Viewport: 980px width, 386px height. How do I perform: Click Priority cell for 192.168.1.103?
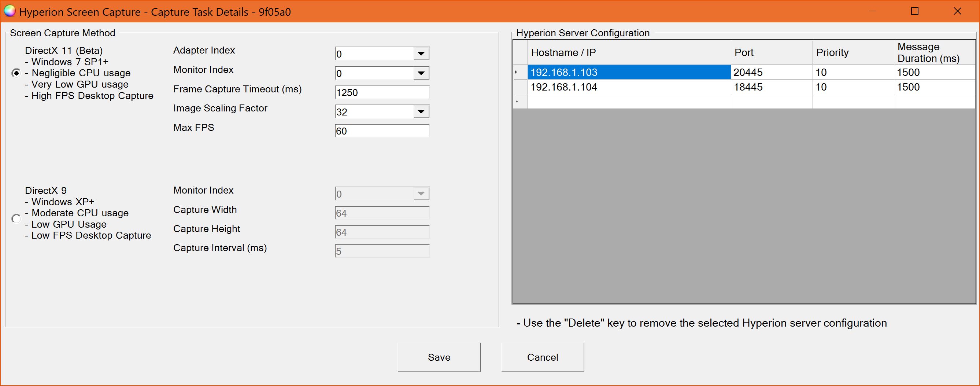pyautogui.click(x=853, y=72)
